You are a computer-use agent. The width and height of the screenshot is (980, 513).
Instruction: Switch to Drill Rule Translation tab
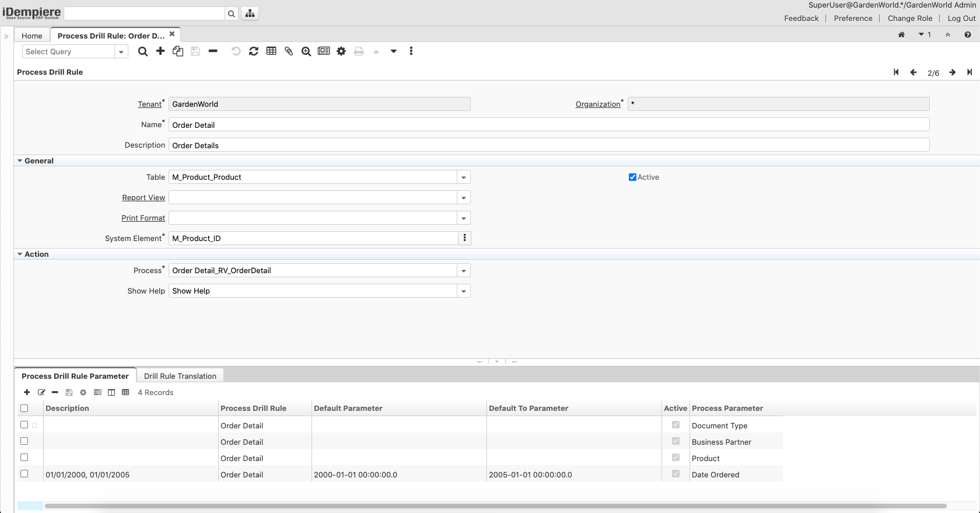tap(180, 376)
